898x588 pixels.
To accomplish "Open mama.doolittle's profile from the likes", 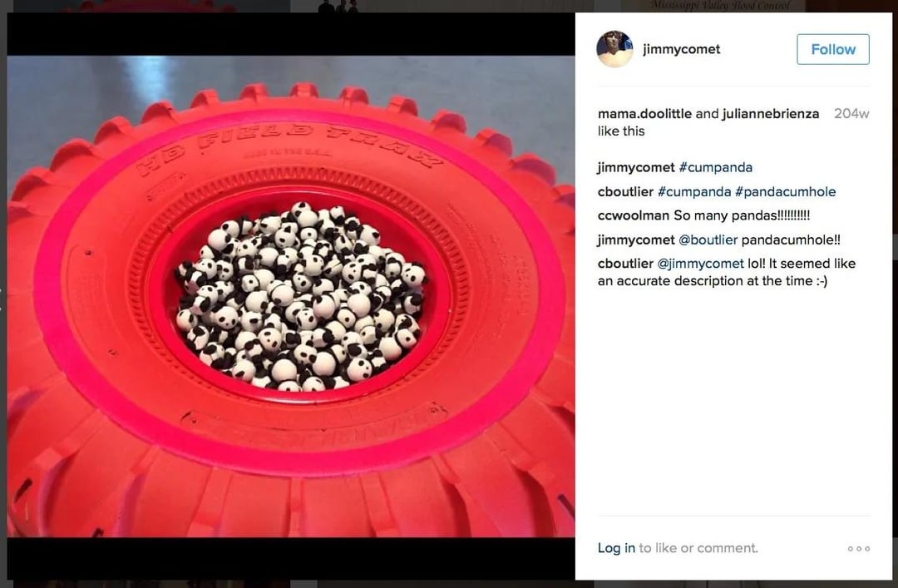I will (644, 113).
